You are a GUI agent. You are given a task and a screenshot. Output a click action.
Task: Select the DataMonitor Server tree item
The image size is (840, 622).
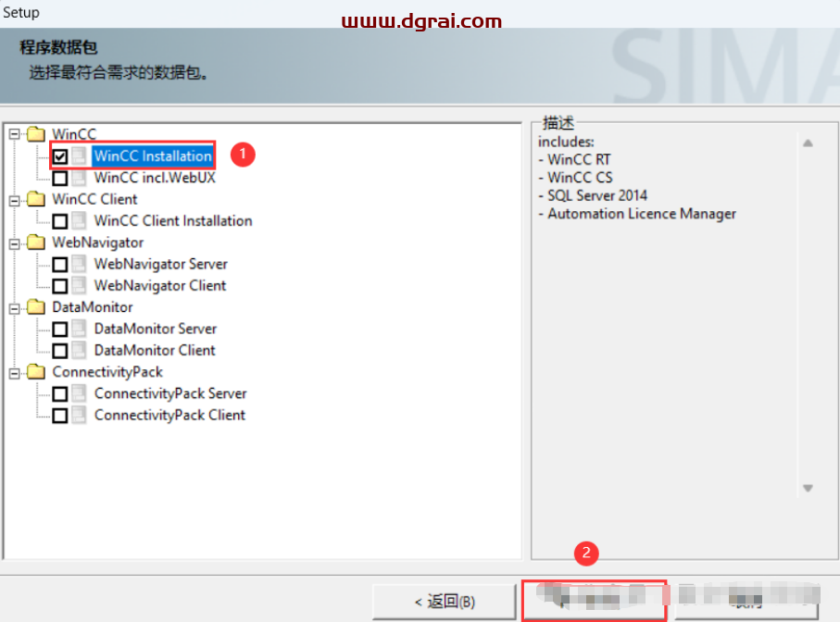pos(155,329)
